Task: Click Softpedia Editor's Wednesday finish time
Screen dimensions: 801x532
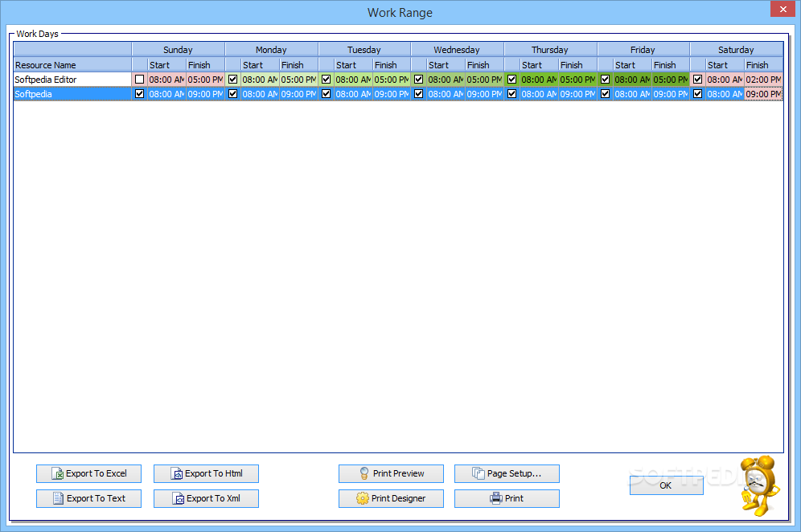Action: 484,80
